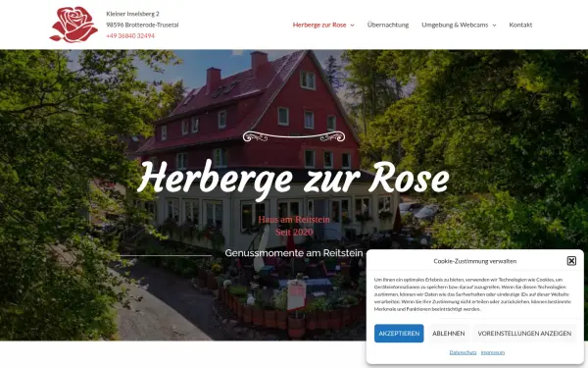
Task: Decline cookies with the Ablehnen button
Action: pos(448,333)
